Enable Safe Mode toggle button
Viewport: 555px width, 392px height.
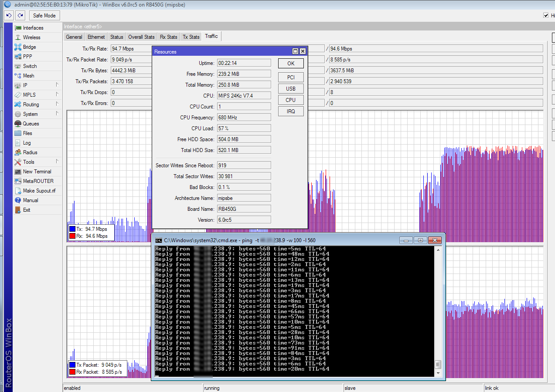[x=44, y=16]
